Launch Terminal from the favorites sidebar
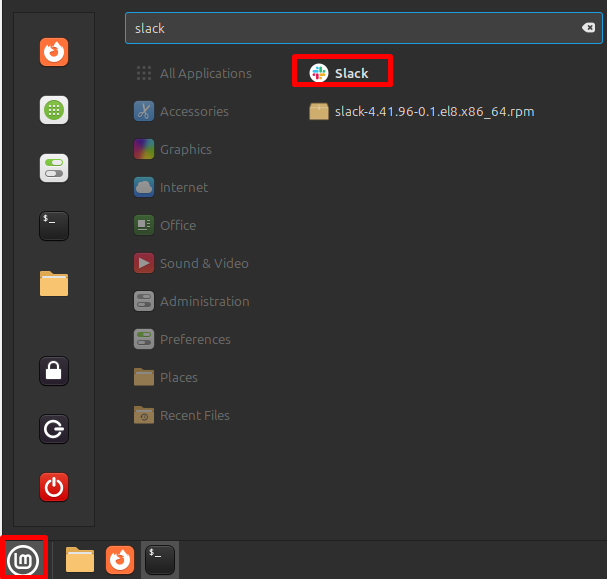Screen dimensions: 607x579 click(x=54, y=226)
